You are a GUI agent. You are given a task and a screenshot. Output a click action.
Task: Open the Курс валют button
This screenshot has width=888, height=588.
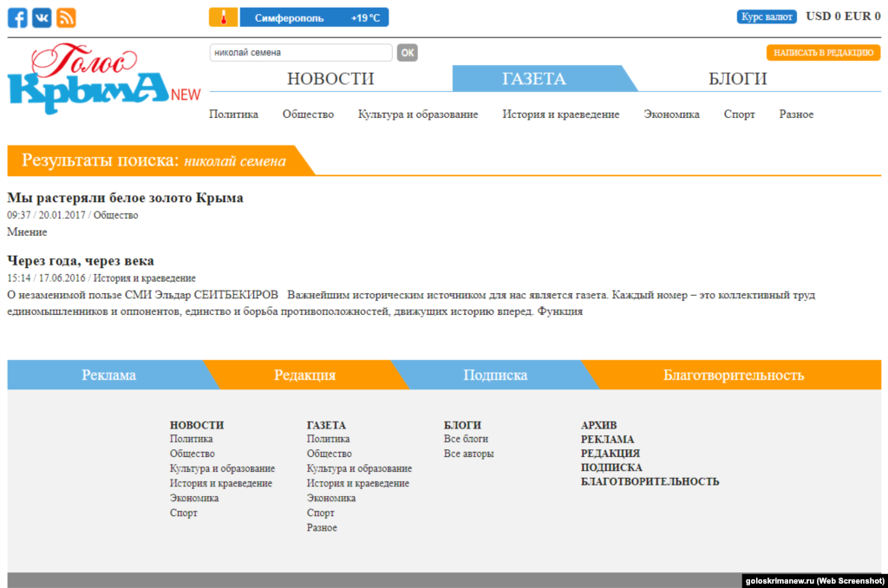coord(767,16)
